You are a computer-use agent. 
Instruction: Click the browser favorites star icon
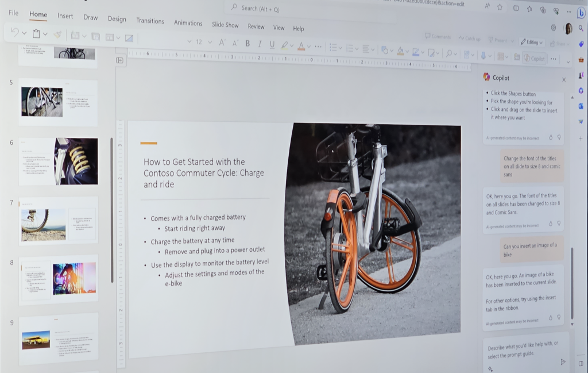[x=500, y=7]
